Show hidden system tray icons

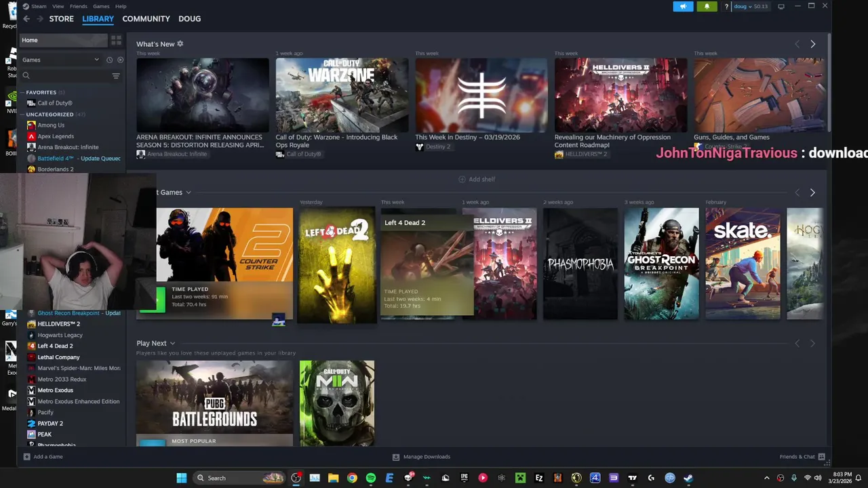pos(767,478)
